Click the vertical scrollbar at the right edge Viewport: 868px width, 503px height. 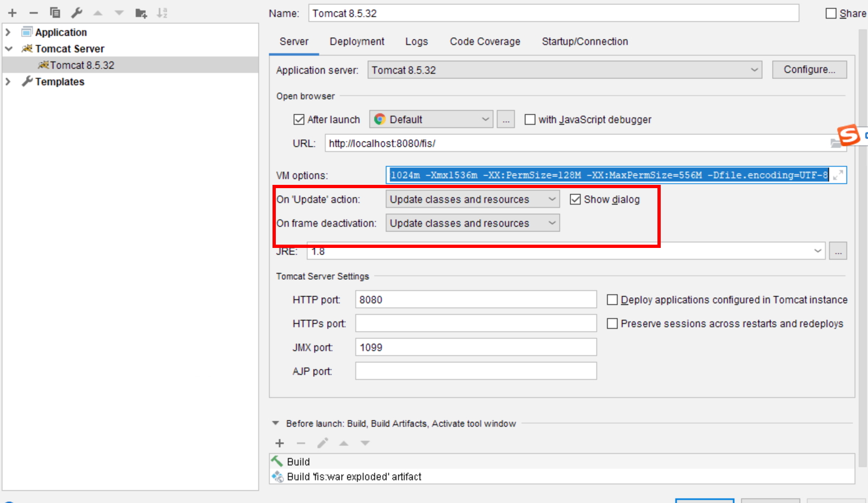[x=863, y=247]
